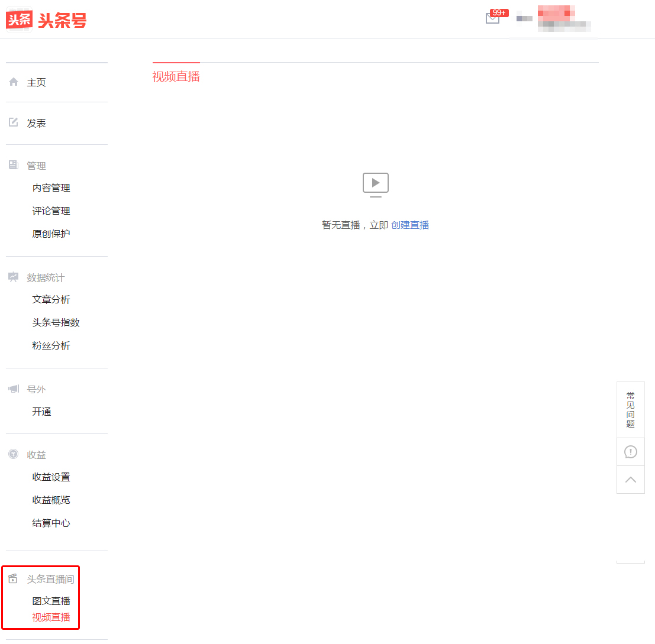Click the 收益 coin icon
655x644 pixels.
click(x=13, y=454)
